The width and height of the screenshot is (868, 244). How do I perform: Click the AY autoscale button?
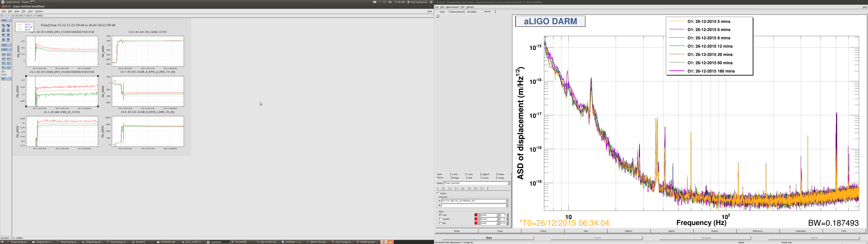(x=8, y=59)
